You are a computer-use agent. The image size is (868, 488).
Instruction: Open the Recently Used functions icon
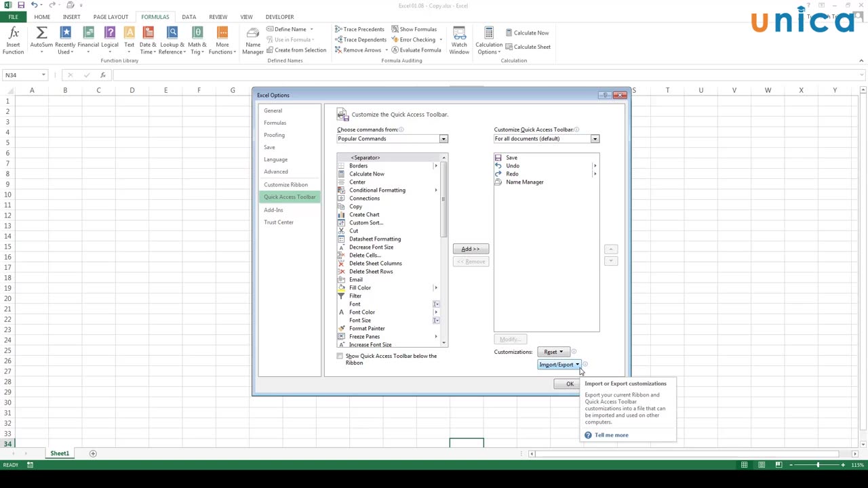[x=65, y=41]
